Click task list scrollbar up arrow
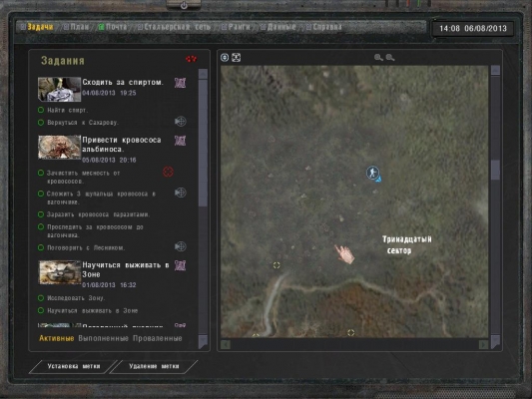Image resolution: width=532 pixels, height=399 pixels. (x=203, y=74)
